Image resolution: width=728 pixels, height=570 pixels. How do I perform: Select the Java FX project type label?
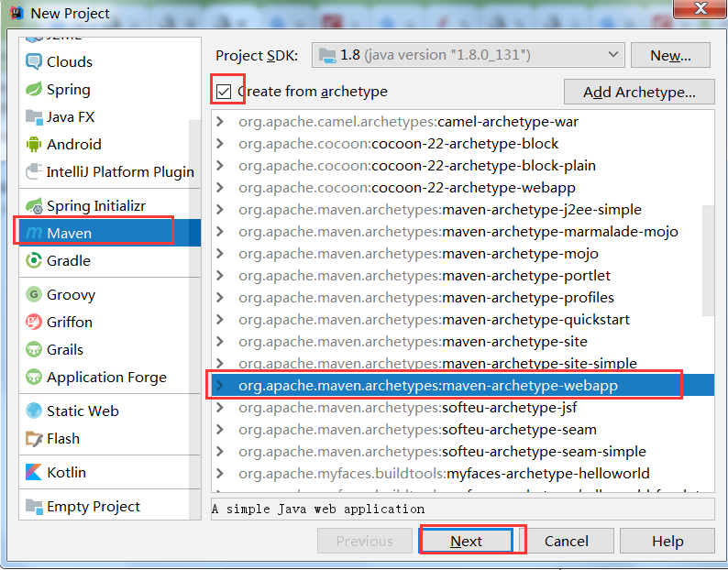[71, 117]
